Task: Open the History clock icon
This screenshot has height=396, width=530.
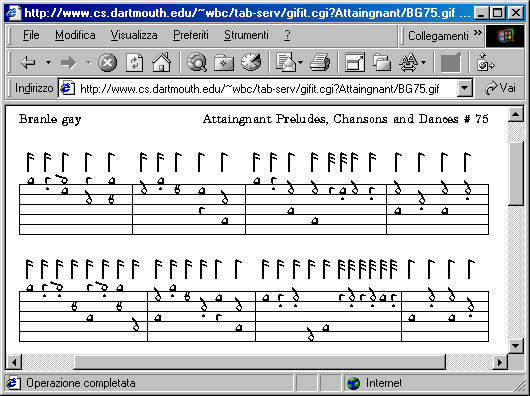Action: point(251,62)
